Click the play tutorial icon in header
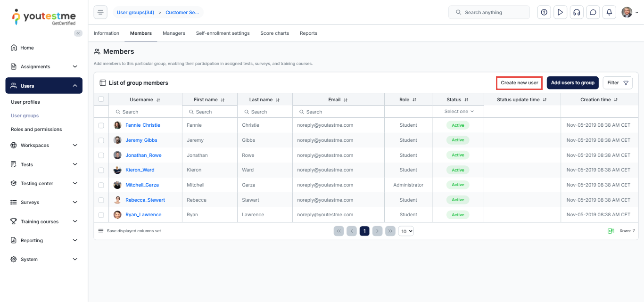The image size is (644, 302). [560, 12]
